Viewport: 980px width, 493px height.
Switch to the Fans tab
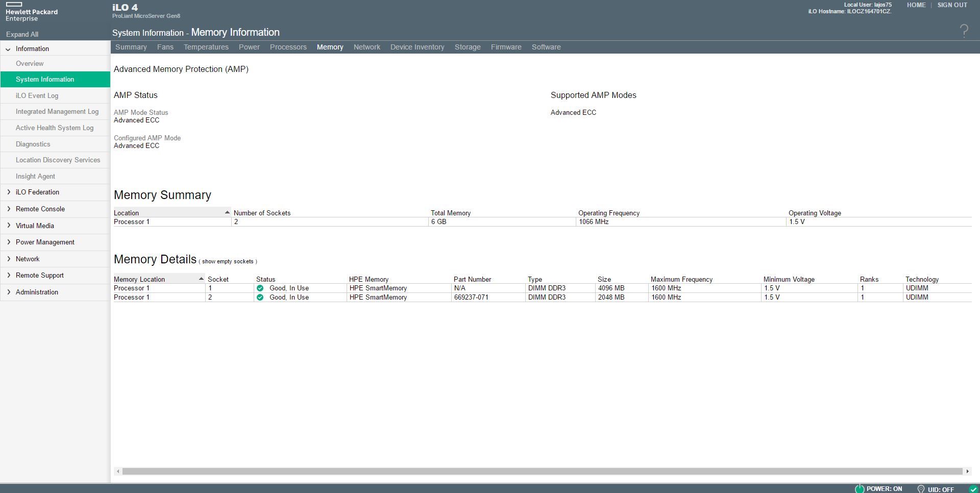(165, 47)
